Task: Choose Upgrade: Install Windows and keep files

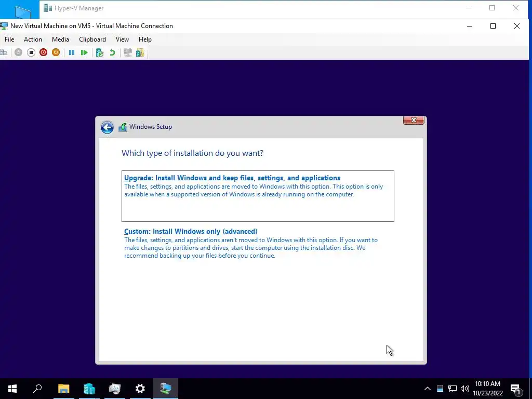Action: click(x=258, y=196)
